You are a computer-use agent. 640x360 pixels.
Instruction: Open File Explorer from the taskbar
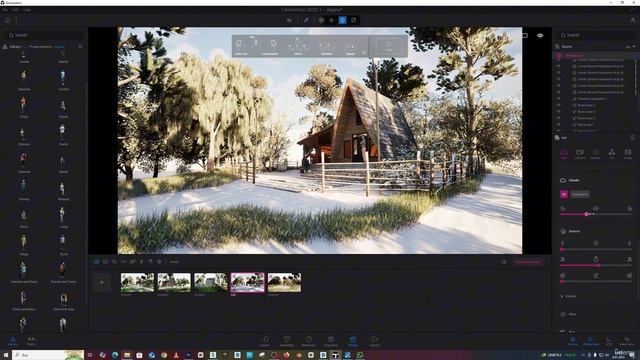[x=127, y=355]
